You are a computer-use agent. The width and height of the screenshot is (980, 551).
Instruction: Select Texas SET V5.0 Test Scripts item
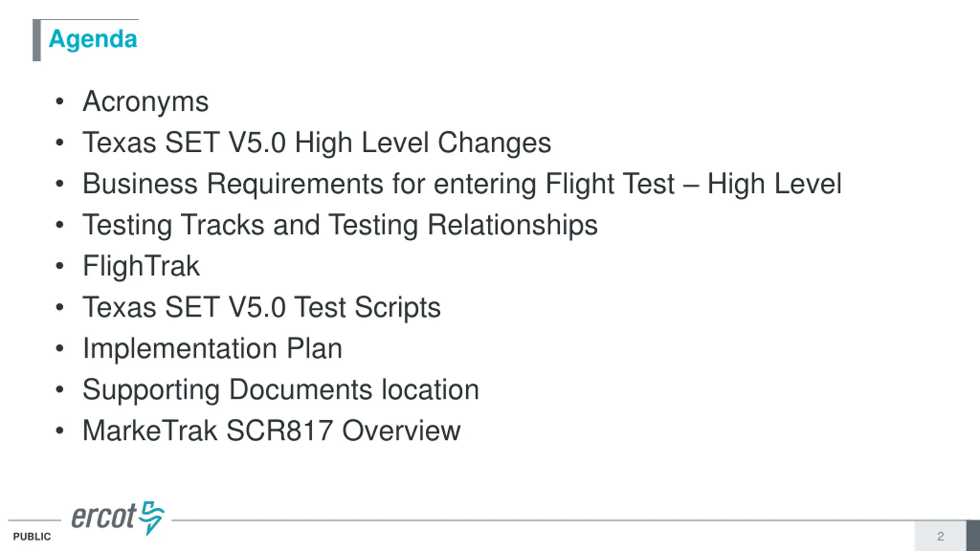pyautogui.click(x=261, y=307)
